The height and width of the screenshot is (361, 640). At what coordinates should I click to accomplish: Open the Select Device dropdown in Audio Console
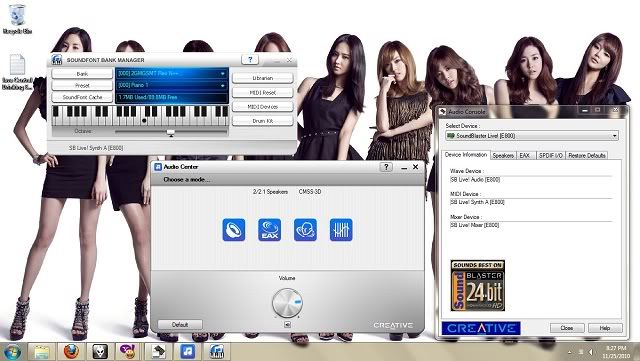tap(531, 136)
